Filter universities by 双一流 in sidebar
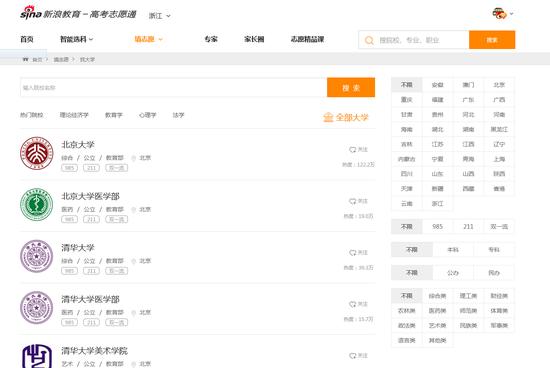 (499, 227)
